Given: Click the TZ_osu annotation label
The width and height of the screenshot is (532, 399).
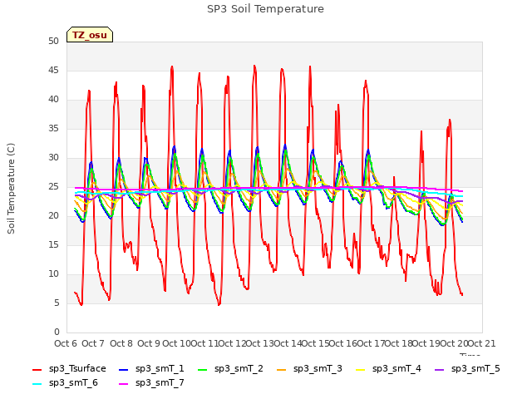Looking at the screenshot, I should click(x=90, y=35).
